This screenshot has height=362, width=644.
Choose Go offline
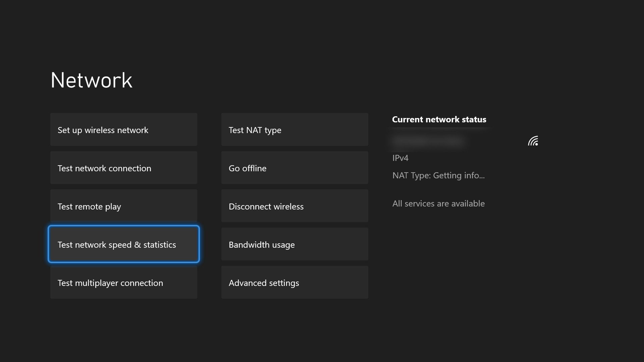(294, 168)
